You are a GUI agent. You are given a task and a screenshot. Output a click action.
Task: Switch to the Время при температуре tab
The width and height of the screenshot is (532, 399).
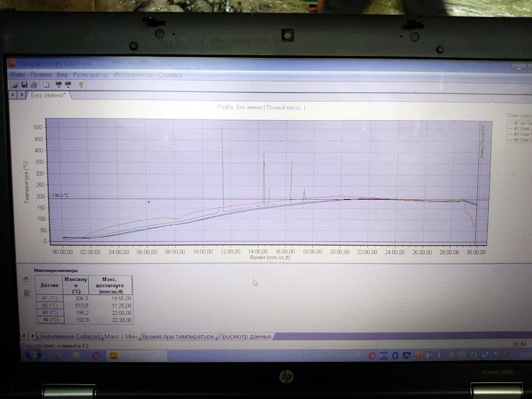coord(178,337)
